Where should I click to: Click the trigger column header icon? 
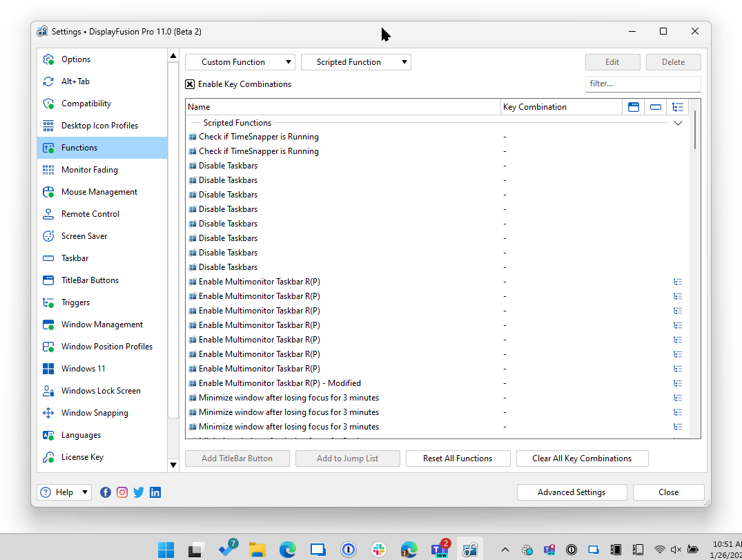678,107
